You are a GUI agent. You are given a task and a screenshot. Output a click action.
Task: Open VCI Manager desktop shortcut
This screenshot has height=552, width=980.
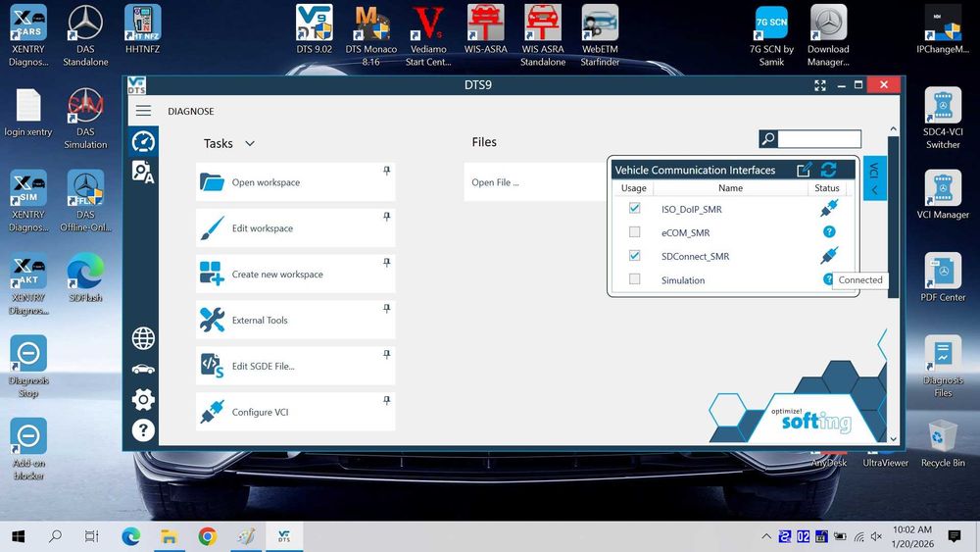click(x=943, y=194)
